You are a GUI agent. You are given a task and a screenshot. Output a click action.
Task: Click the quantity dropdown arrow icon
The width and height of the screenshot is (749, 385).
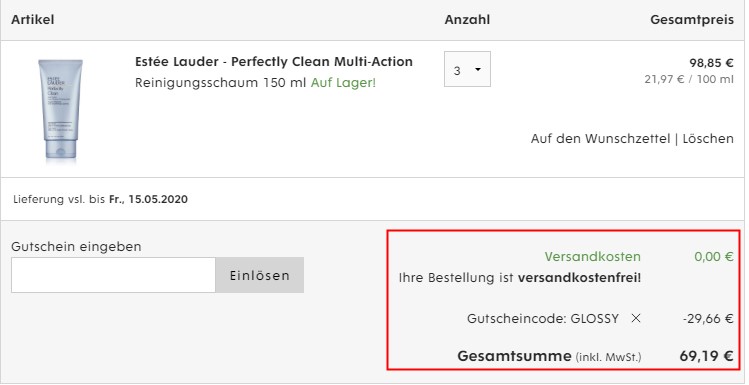478,70
